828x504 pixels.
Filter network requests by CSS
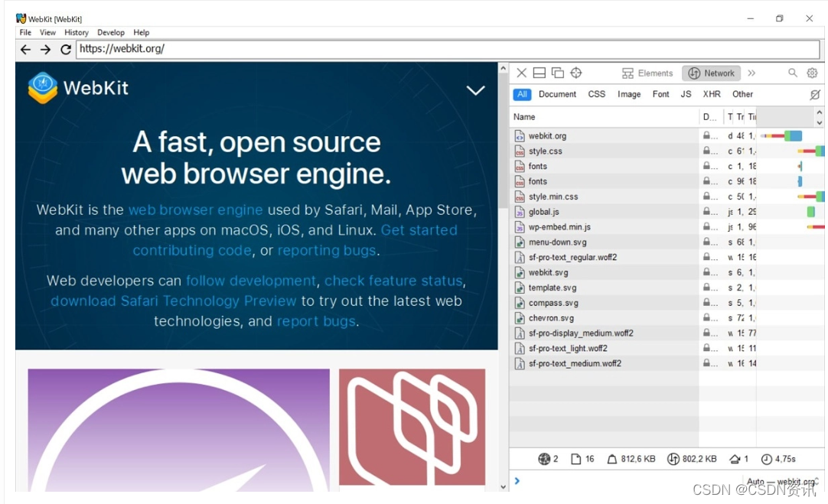[597, 95]
